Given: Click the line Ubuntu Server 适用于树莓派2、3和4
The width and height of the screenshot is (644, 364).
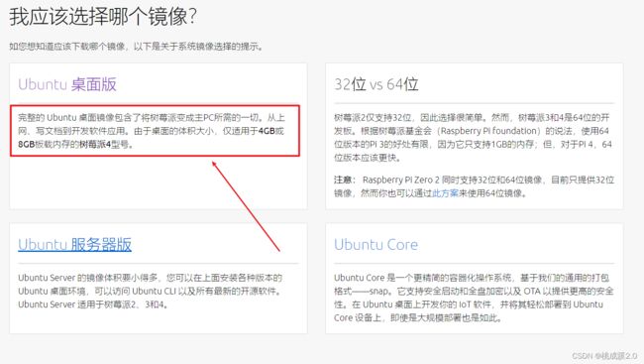Looking at the screenshot, I should pyautogui.click(x=93, y=304).
